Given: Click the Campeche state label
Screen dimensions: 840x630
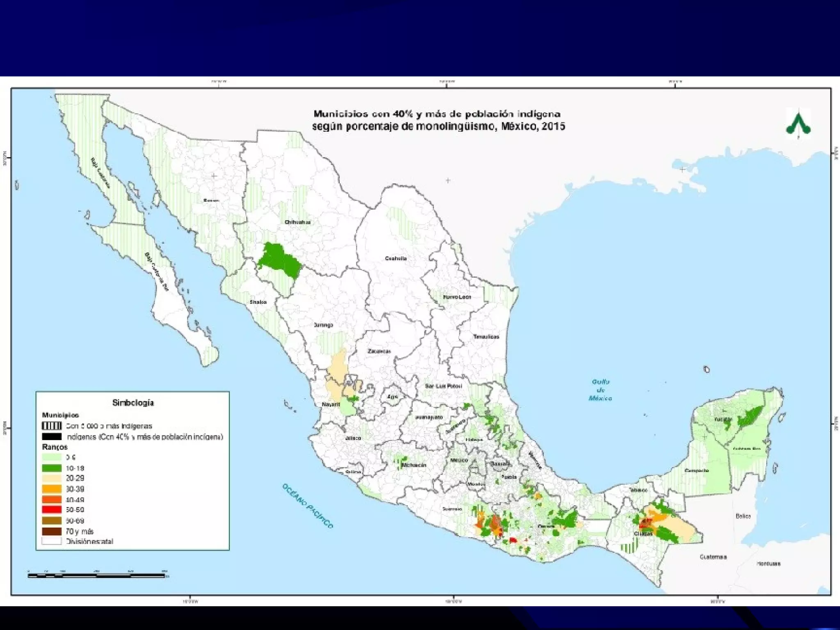Looking at the screenshot, I should click(x=696, y=470).
